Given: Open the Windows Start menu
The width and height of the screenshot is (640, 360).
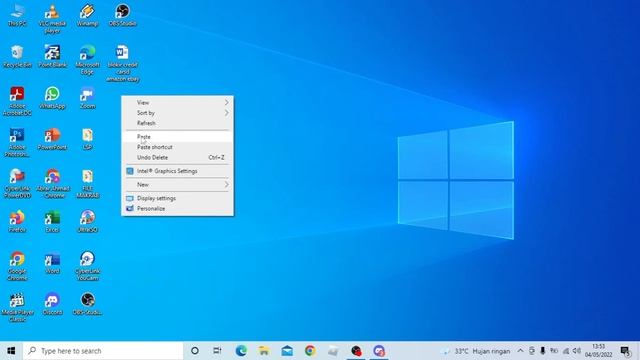Looking at the screenshot, I should (11, 351).
